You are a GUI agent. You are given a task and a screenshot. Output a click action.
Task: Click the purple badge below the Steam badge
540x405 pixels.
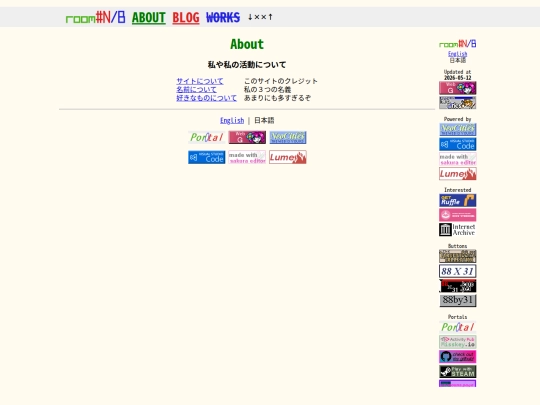click(458, 383)
